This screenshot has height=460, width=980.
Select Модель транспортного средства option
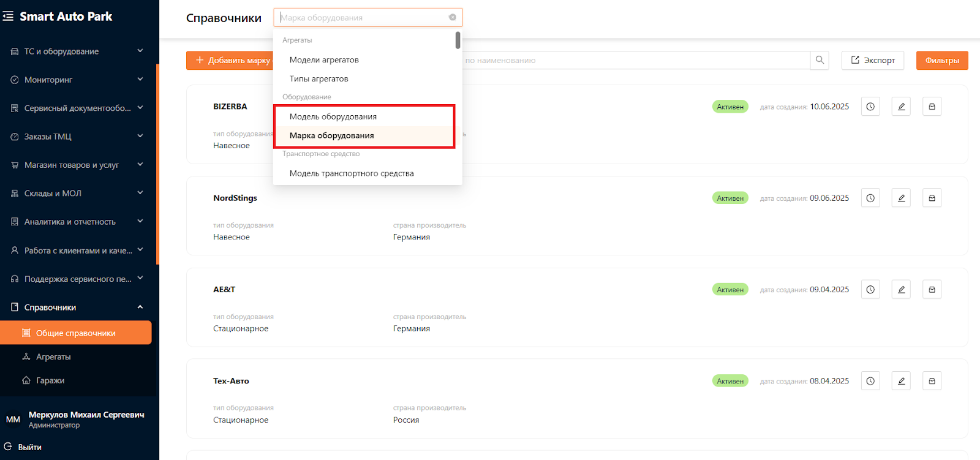pos(352,173)
